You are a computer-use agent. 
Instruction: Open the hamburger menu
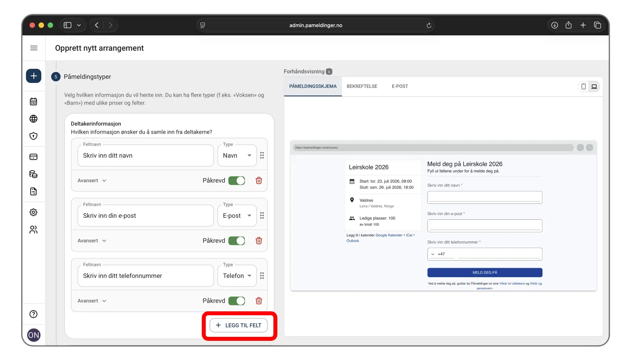point(34,48)
